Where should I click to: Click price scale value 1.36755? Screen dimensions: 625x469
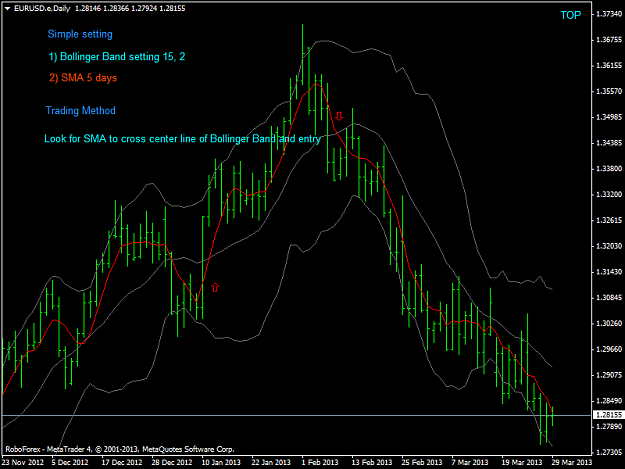[609, 40]
